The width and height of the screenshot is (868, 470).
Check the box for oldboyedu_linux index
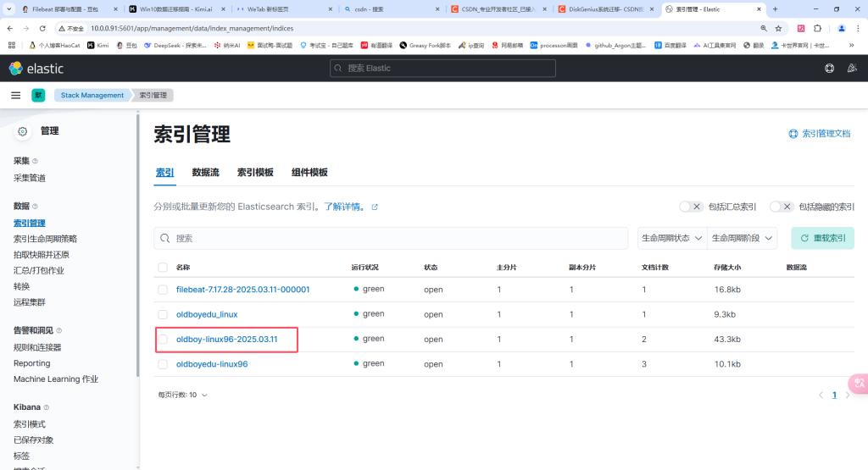163,314
